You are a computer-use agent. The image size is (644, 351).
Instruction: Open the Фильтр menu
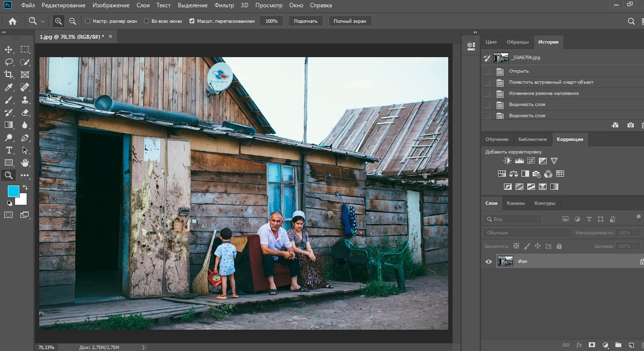click(x=224, y=5)
